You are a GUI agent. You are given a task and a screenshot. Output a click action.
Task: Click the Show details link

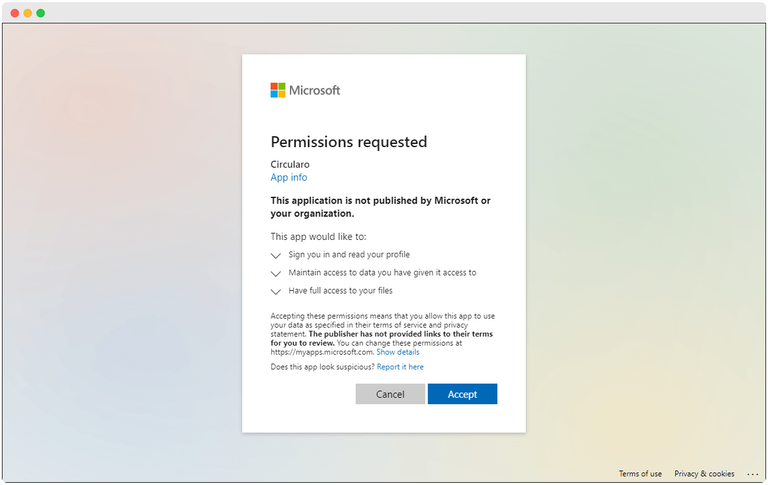[x=398, y=352]
